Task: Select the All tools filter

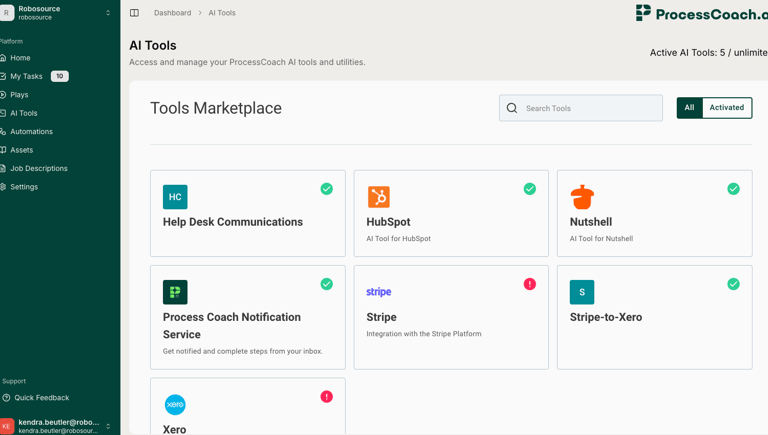Action: pyautogui.click(x=689, y=108)
